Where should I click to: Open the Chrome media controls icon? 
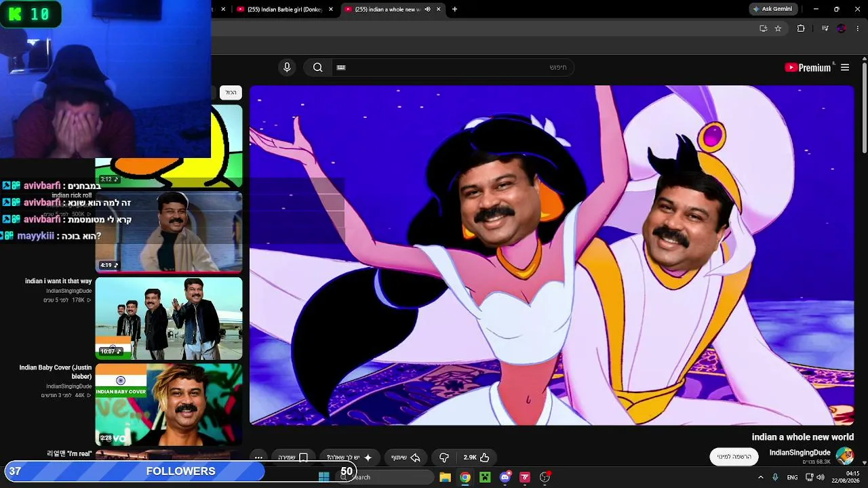pos(825,28)
